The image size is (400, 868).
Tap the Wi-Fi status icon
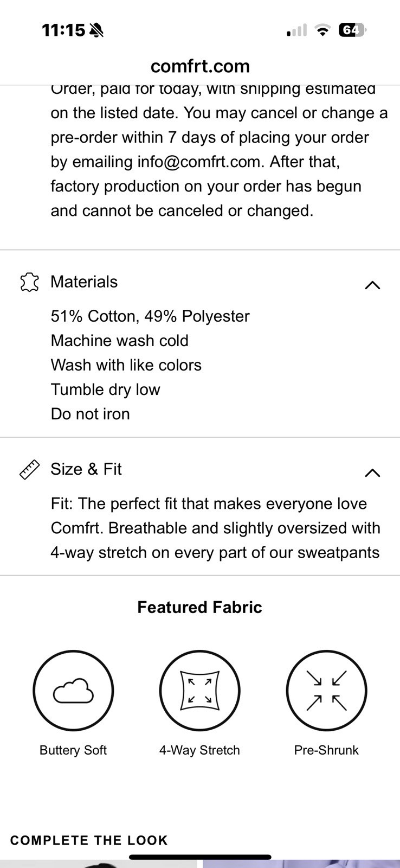pyautogui.click(x=322, y=30)
